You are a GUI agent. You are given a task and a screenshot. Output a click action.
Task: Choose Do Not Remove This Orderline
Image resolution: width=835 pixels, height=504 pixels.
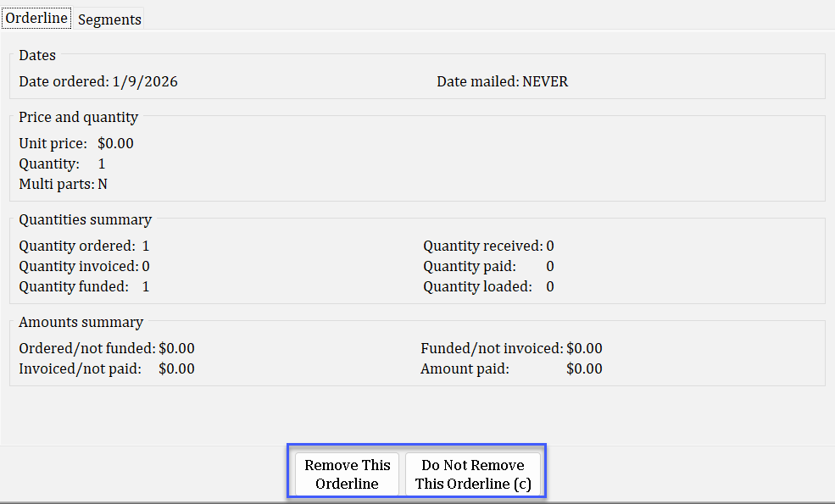472,474
